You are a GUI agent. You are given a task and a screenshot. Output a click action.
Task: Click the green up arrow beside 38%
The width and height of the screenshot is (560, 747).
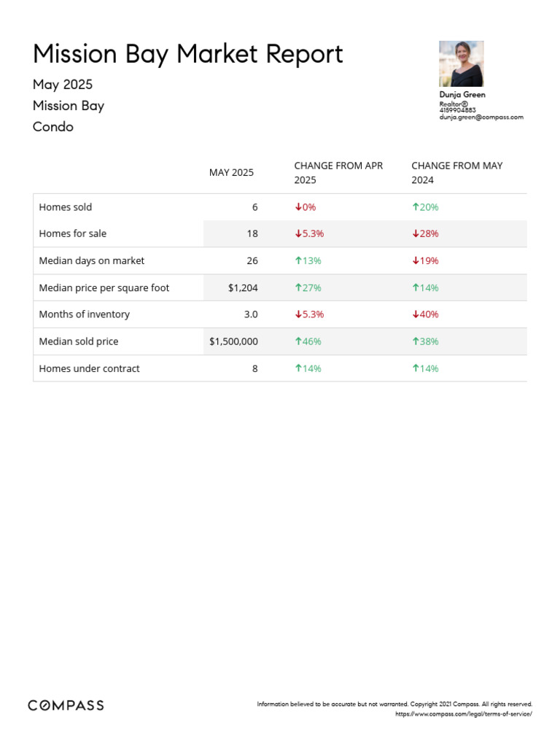click(415, 341)
